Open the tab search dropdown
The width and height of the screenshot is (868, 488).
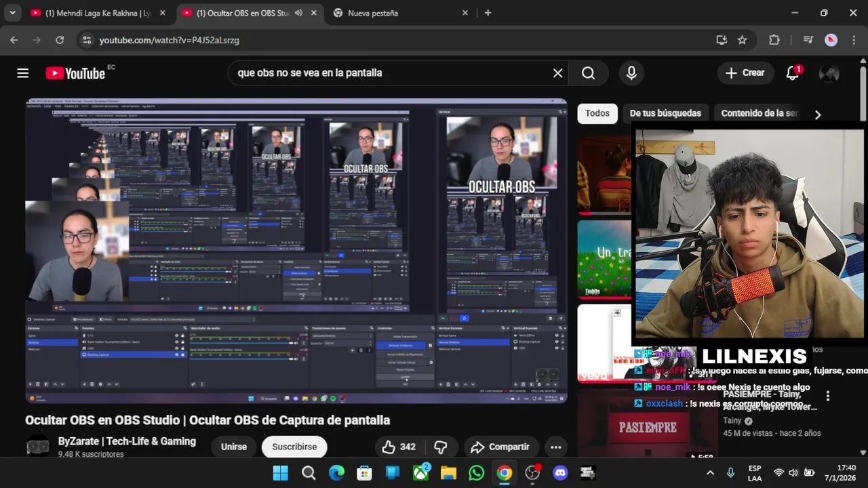[12, 13]
